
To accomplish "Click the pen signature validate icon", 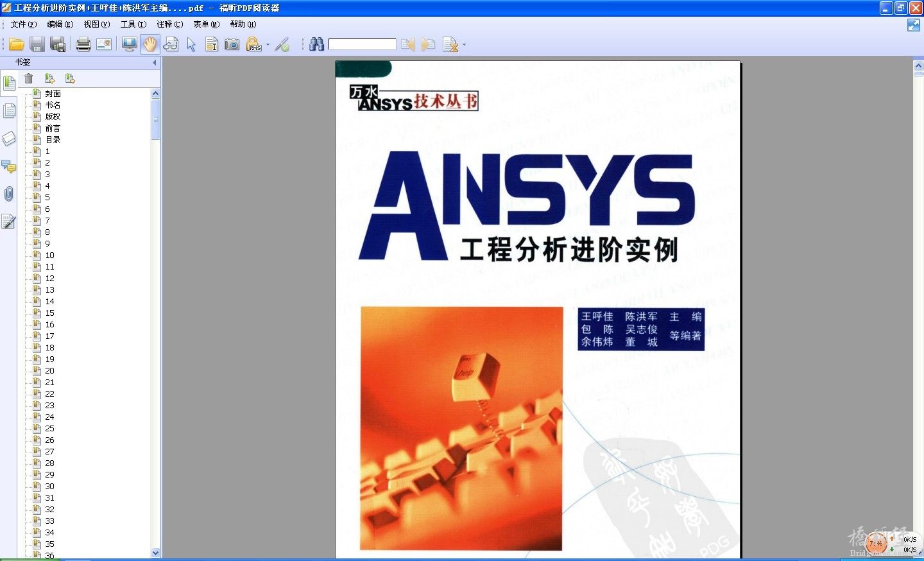I will pos(282,44).
